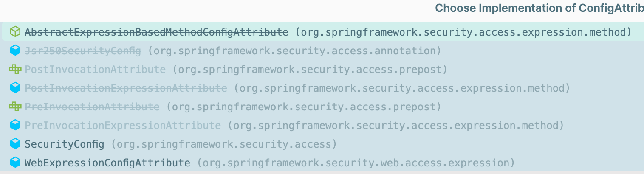The width and height of the screenshot is (644, 174).
Task: Click the org.springframework.security.access package label
Action: click(x=224, y=144)
